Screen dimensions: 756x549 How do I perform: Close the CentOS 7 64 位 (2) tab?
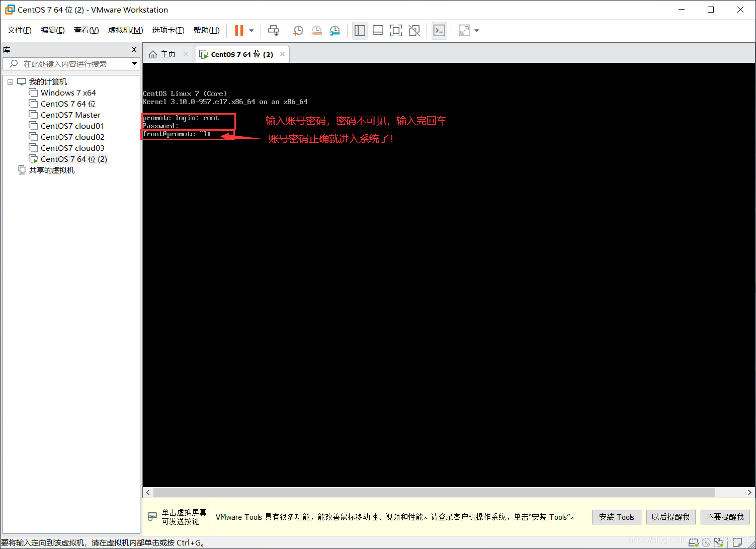[x=282, y=54]
